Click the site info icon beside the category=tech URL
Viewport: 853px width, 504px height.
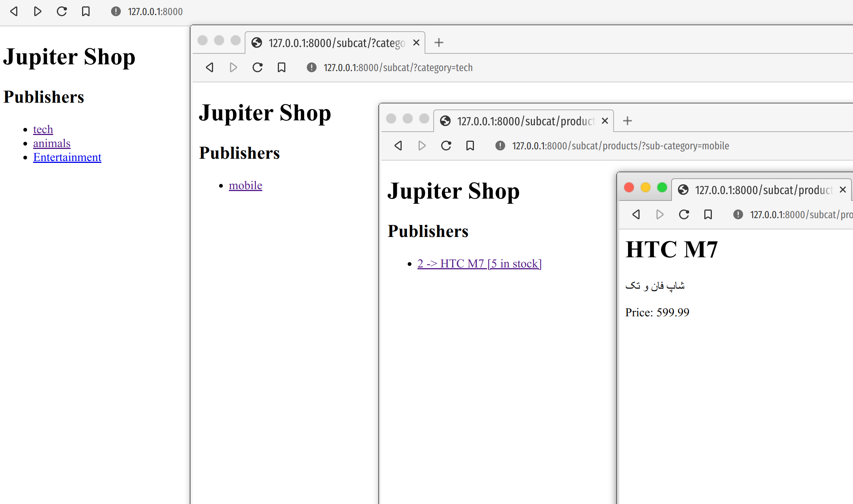tap(312, 67)
